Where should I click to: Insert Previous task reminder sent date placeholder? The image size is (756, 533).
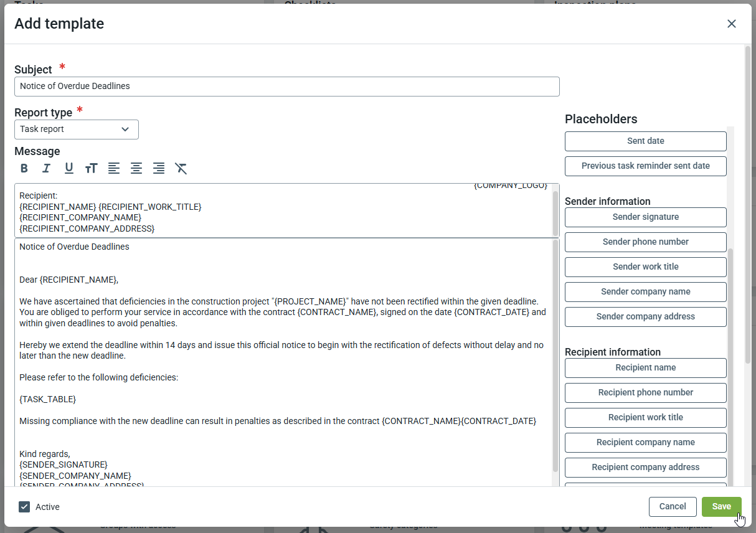[x=645, y=166]
